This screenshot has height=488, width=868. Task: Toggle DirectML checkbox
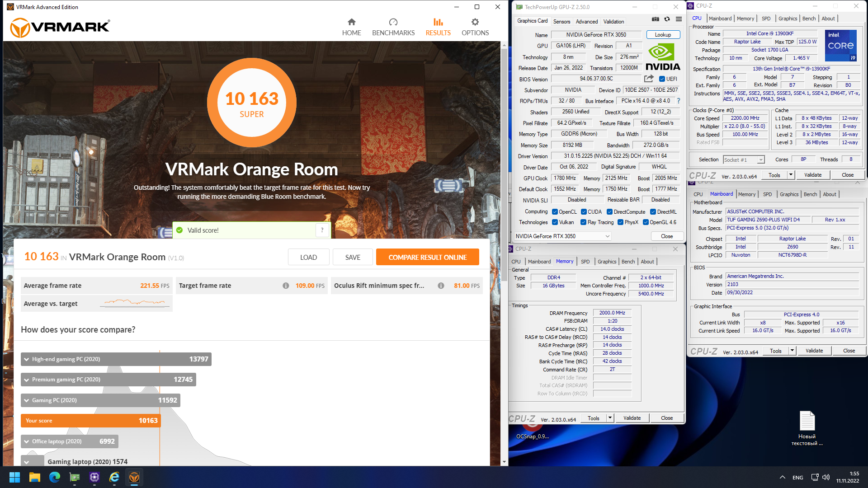[x=653, y=212]
